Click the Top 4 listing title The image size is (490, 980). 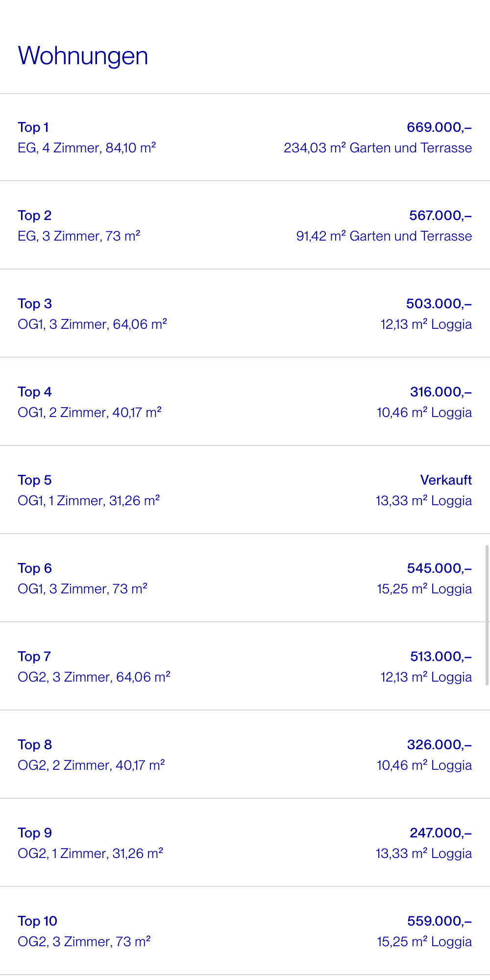(x=35, y=392)
